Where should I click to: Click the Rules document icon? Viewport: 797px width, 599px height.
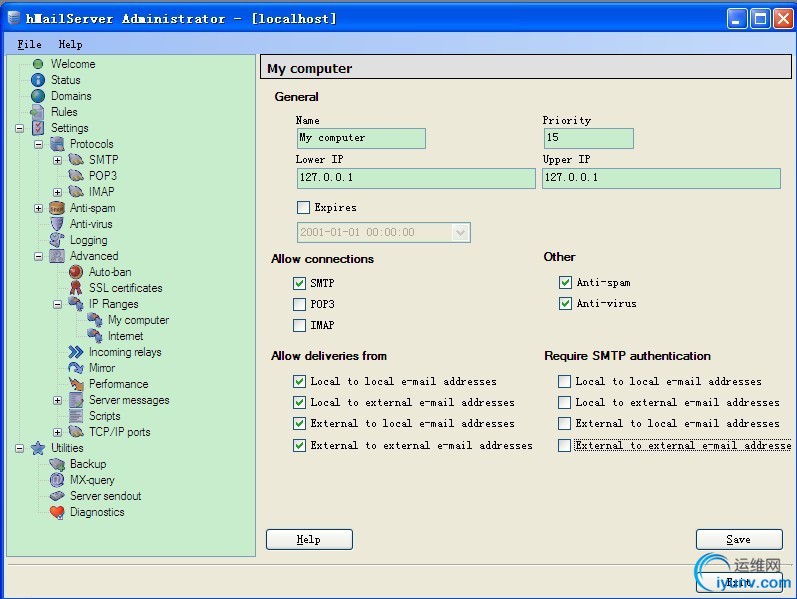(38, 112)
